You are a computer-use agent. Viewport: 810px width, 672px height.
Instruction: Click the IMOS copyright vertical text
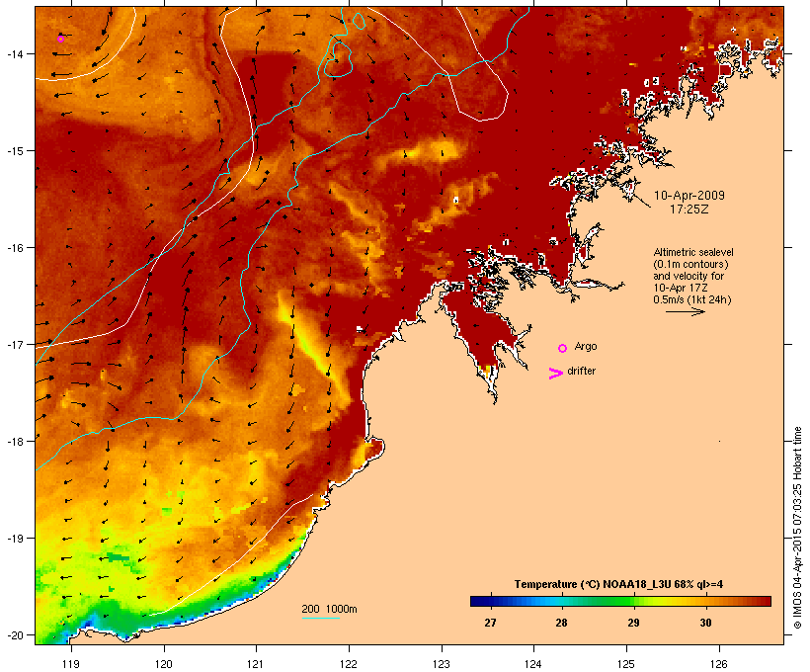coord(798,528)
